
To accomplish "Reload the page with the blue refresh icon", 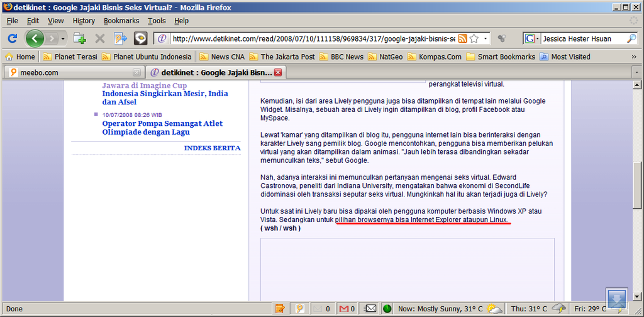I will (13, 38).
